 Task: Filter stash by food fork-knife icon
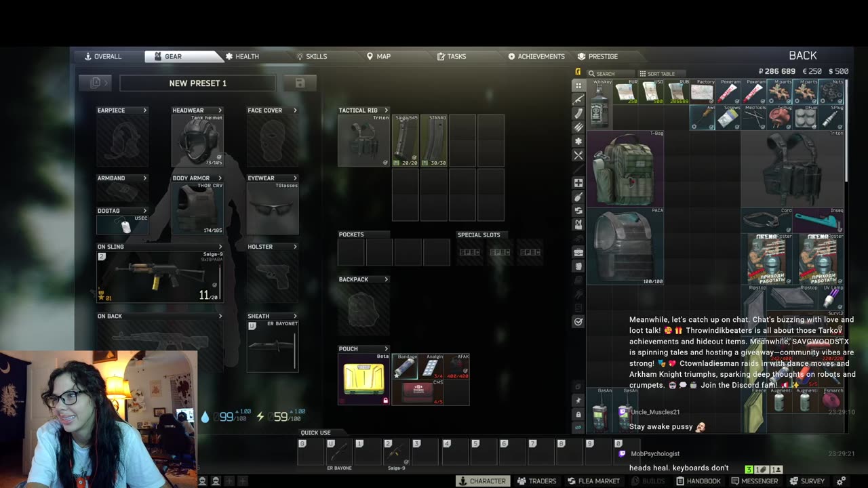click(578, 155)
